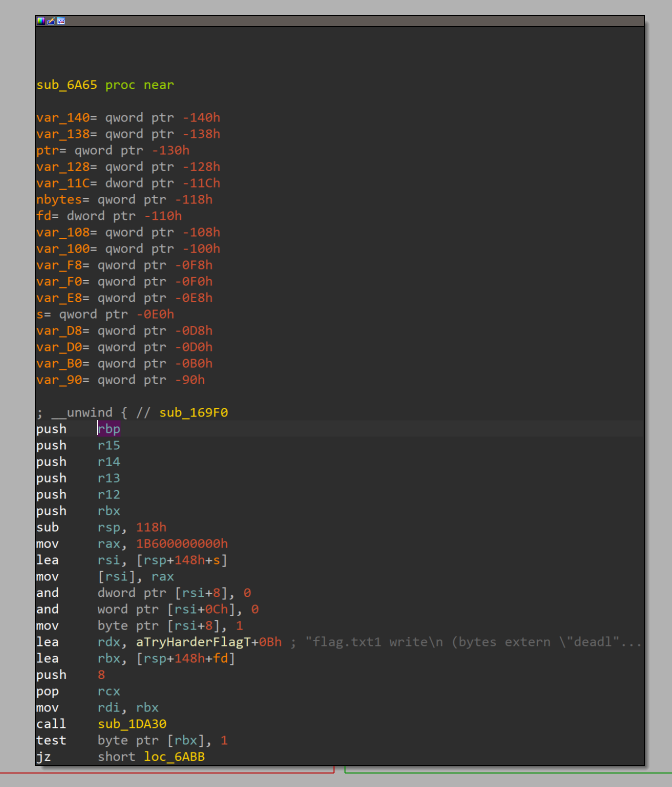The height and width of the screenshot is (787, 672).
Task: Select r15 in push instruction
Action: coord(109,446)
